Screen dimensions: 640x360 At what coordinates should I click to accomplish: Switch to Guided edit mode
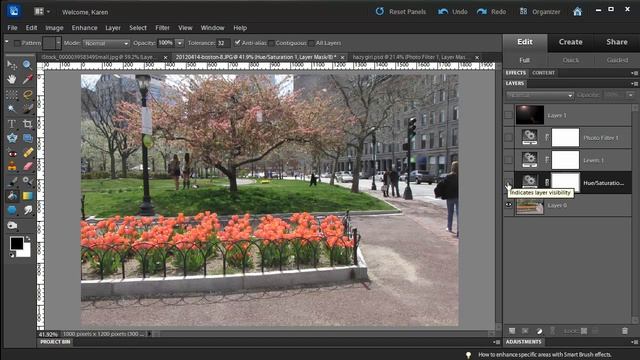point(617,60)
